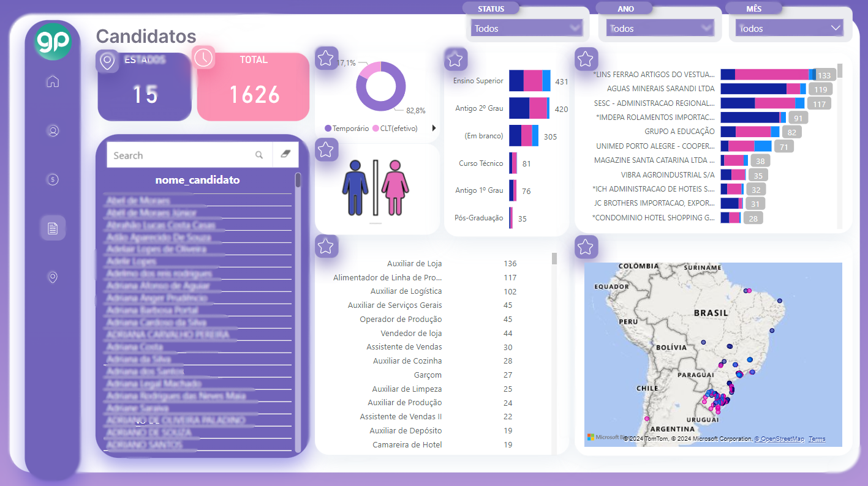Select the male figure gender filter
Screen dimensions: 868x486
[x=355, y=187]
